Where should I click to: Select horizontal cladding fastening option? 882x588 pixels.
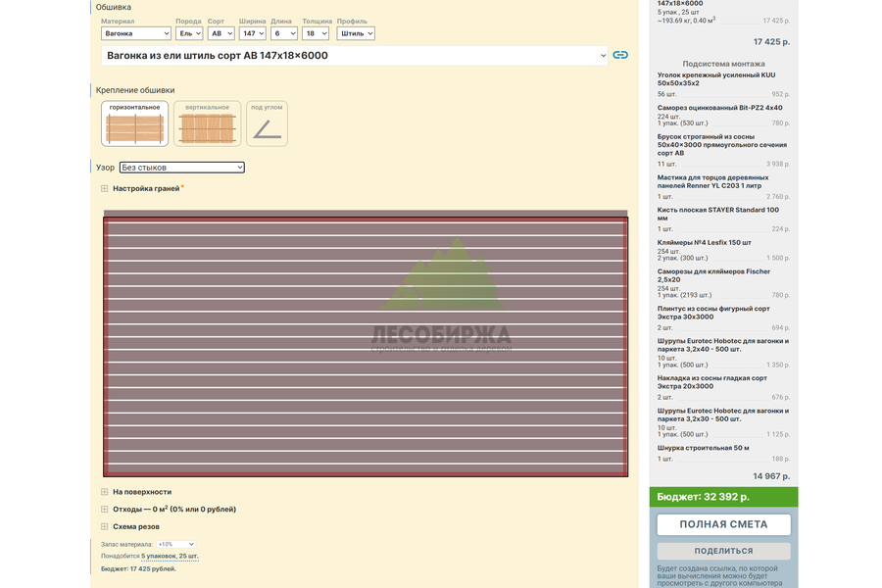134,123
